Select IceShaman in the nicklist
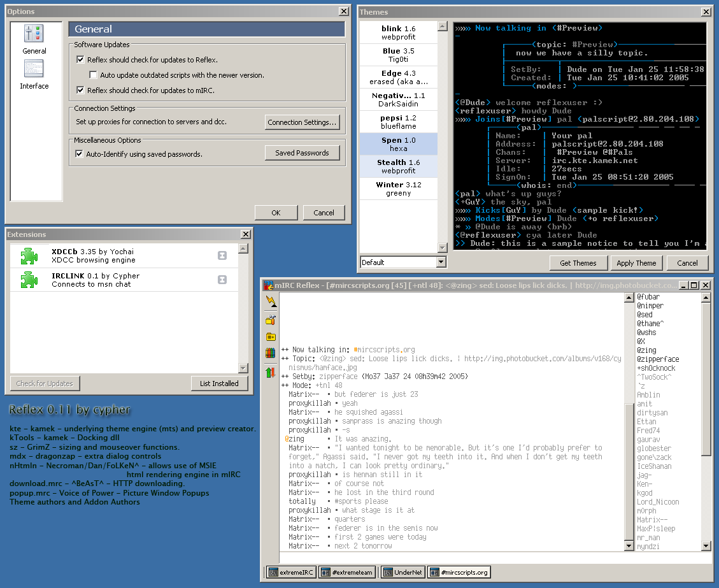719x588 pixels. (x=654, y=466)
